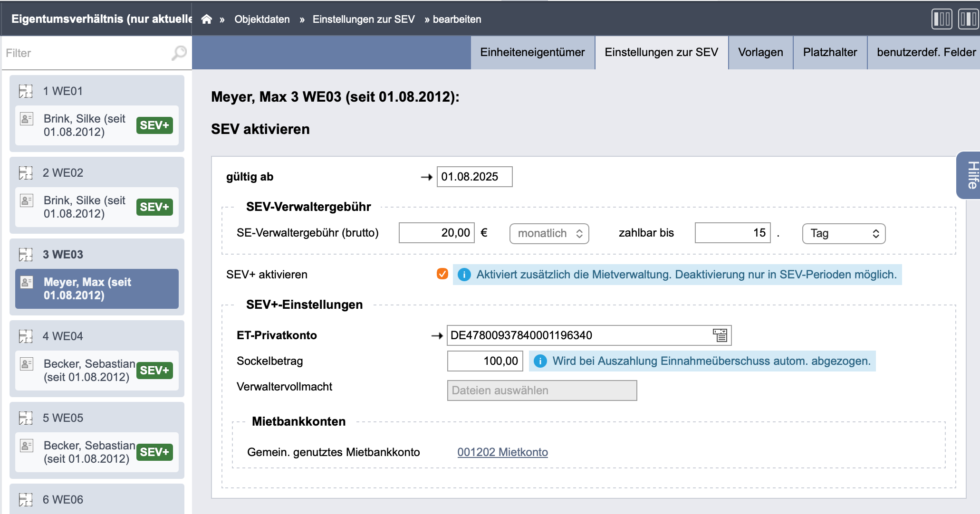Click the filter search magnifier icon
The width and height of the screenshot is (980, 514).
pyautogui.click(x=179, y=53)
